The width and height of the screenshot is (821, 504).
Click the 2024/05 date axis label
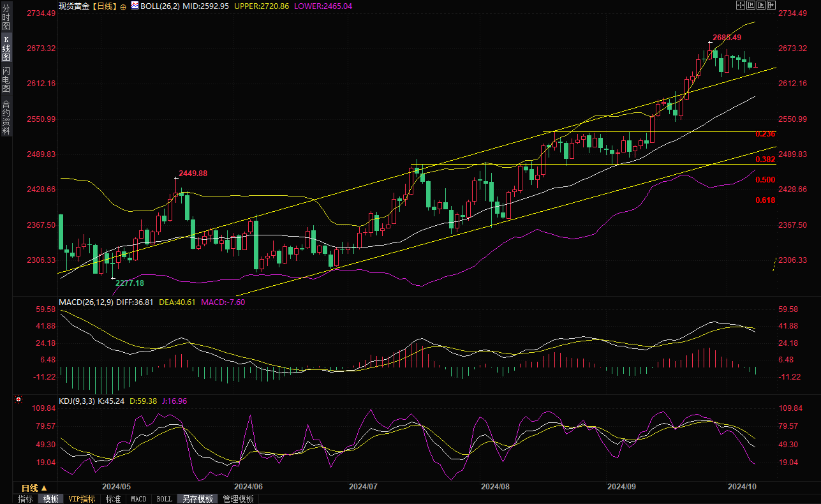click(117, 486)
